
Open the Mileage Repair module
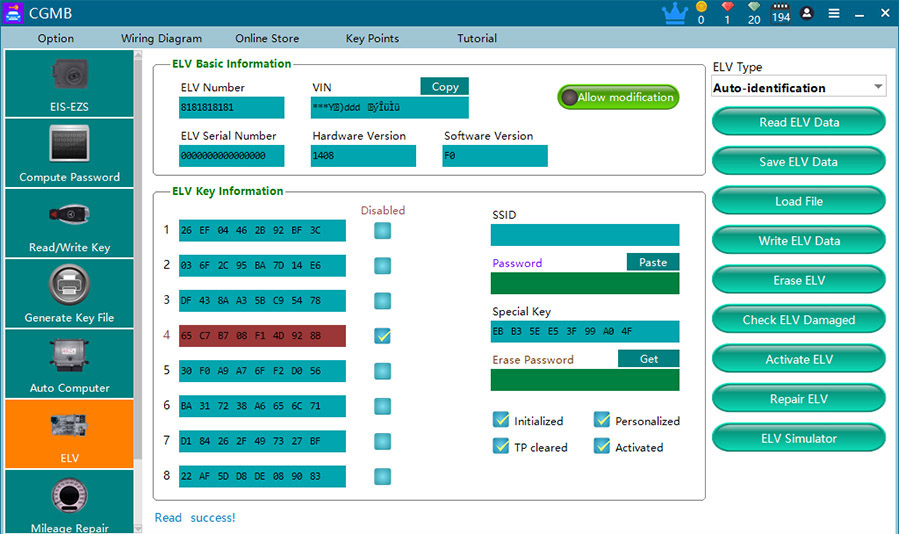click(68, 503)
